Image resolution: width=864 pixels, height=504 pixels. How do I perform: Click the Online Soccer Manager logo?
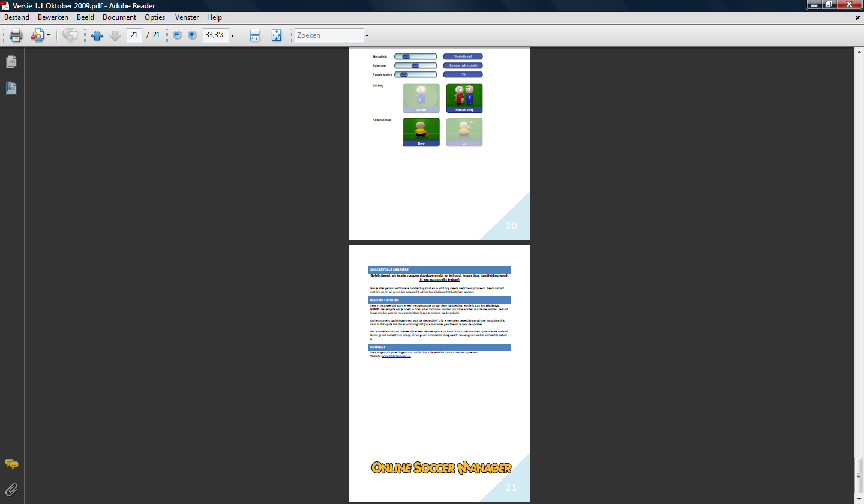tap(441, 468)
